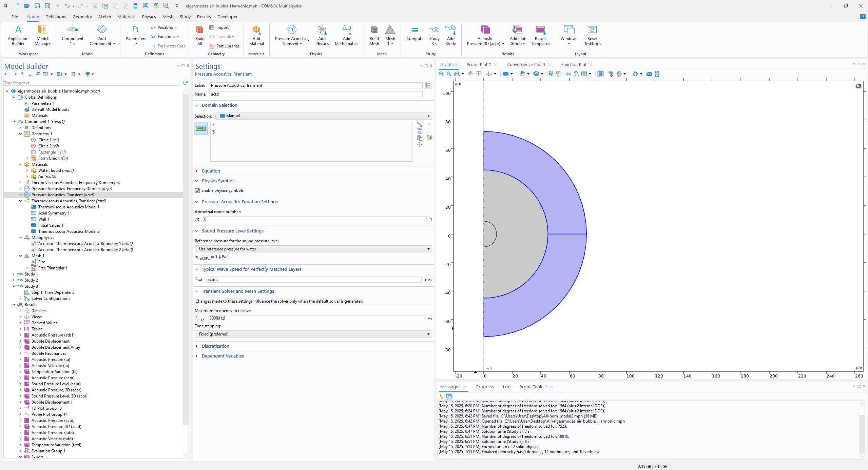Click the Print graphics icon
The image size is (868, 470).
657,74
